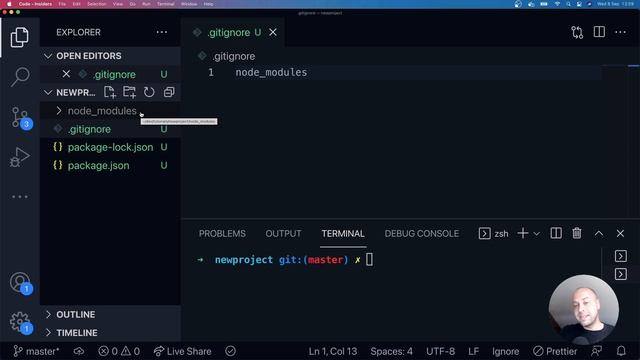Collapse all folders in Explorer
Image resolution: width=640 pixels, height=360 pixels.
coord(169,92)
